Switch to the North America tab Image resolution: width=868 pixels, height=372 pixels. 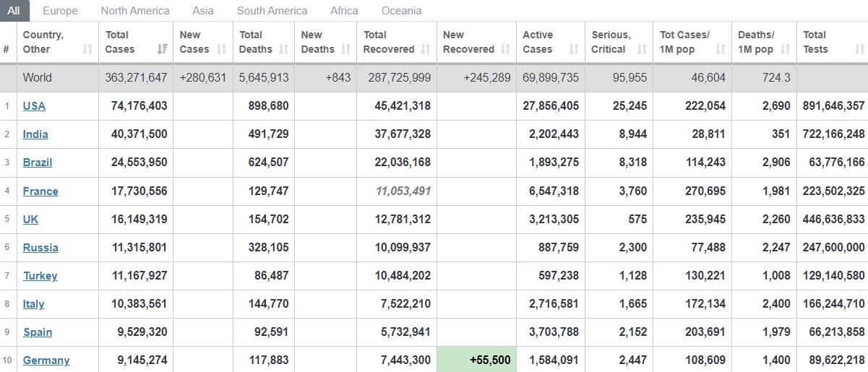pyautogui.click(x=135, y=11)
